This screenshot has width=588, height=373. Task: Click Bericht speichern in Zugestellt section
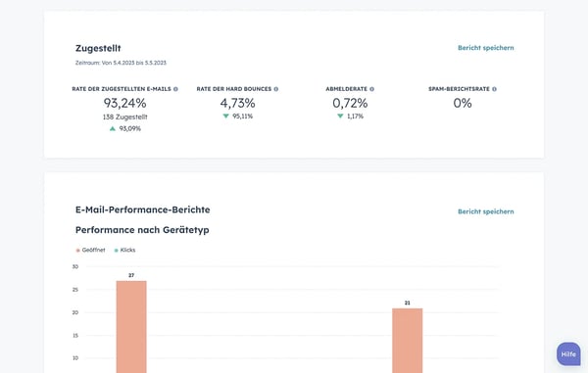(486, 48)
